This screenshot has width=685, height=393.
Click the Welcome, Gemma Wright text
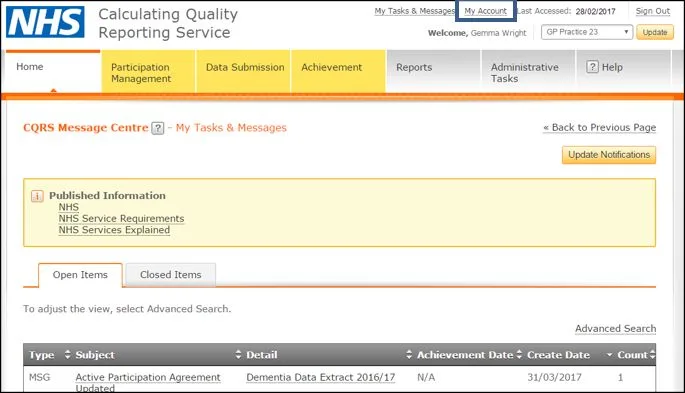[477, 33]
